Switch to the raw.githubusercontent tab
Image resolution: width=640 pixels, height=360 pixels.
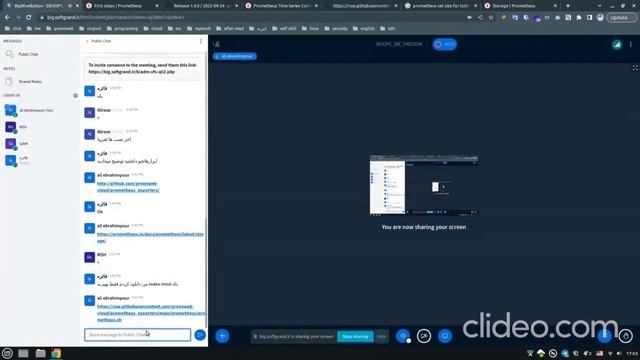coord(360,6)
